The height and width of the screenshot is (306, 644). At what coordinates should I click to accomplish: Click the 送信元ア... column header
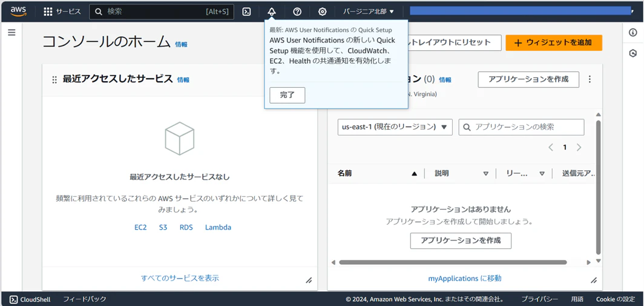pos(579,173)
